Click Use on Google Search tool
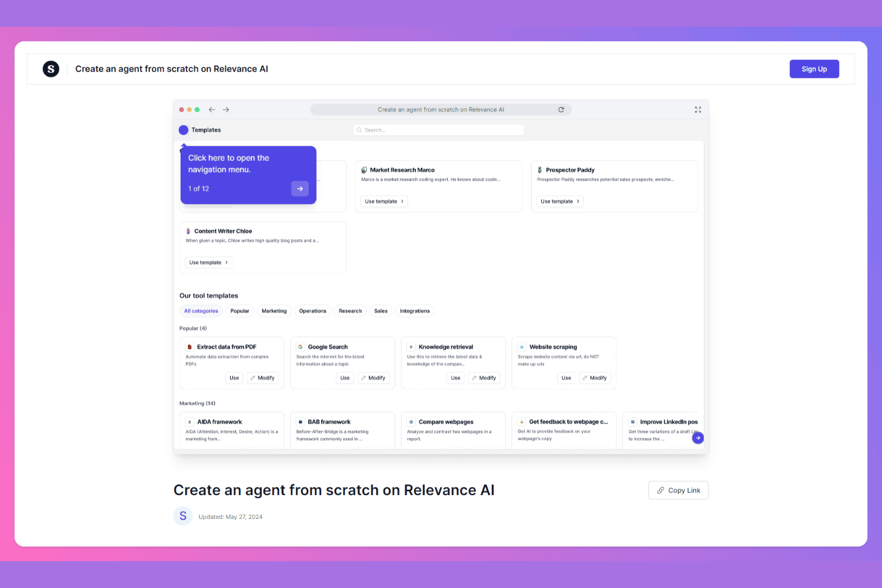This screenshot has height=588, width=882. [x=345, y=378]
